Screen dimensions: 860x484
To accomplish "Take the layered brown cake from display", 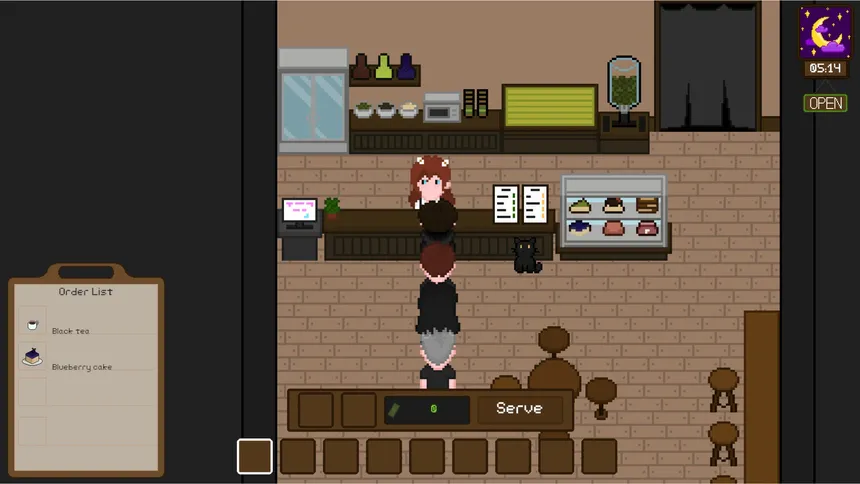I will point(647,205).
